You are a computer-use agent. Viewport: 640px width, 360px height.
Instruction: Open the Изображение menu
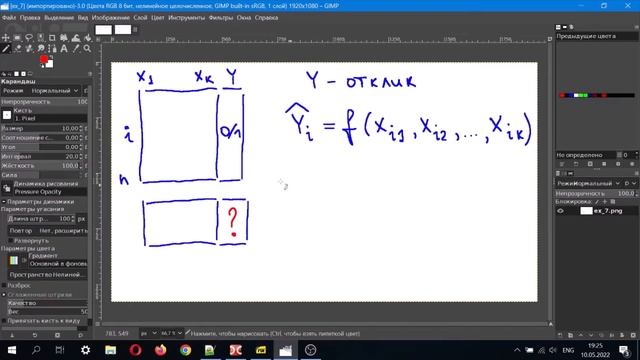pos(111,18)
